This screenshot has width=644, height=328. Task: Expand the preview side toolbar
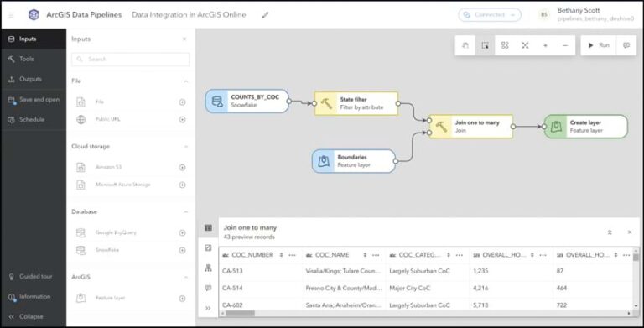tap(208, 308)
